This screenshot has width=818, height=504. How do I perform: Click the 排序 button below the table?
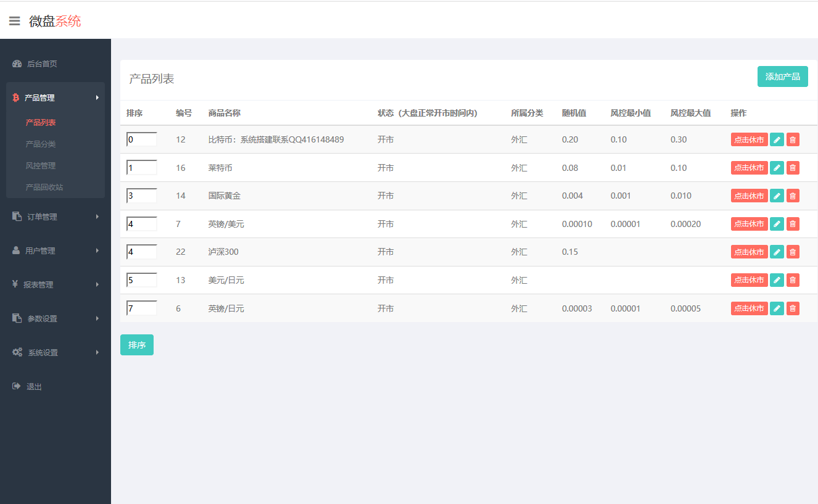[x=136, y=345]
